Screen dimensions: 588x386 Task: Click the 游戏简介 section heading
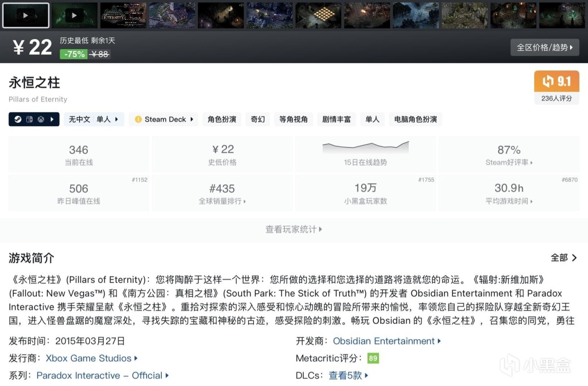31,258
